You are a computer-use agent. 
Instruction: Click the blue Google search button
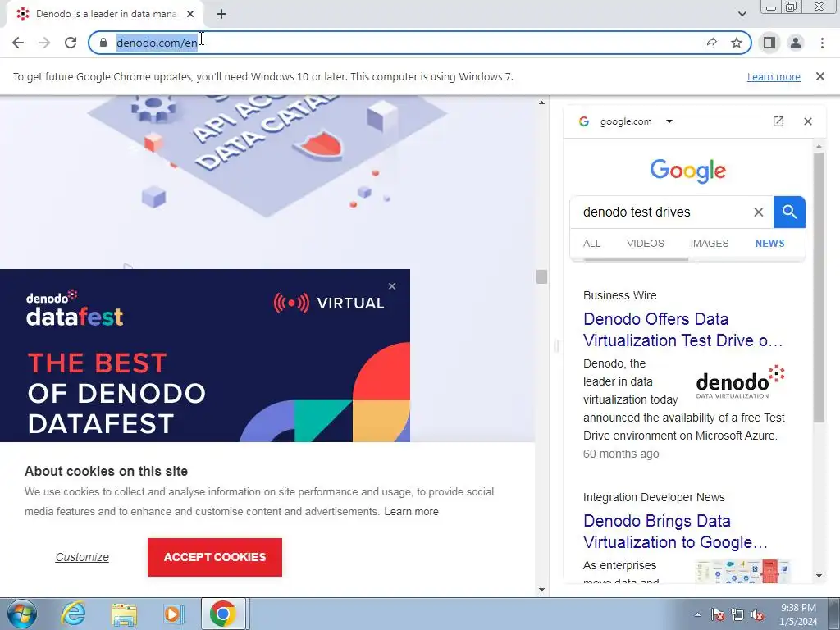click(x=789, y=212)
